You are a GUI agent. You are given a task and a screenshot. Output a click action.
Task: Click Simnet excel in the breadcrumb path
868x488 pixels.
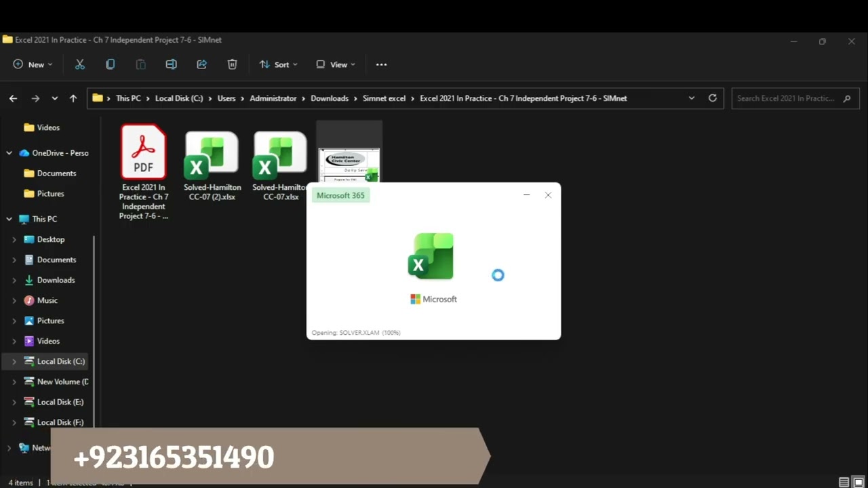[x=384, y=98]
